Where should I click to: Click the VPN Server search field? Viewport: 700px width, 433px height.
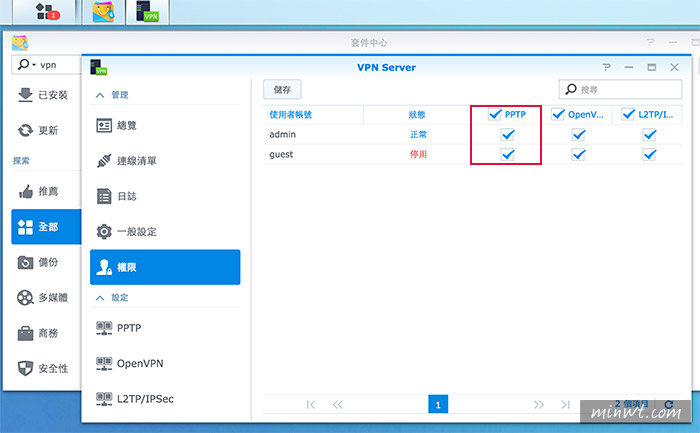[x=621, y=90]
